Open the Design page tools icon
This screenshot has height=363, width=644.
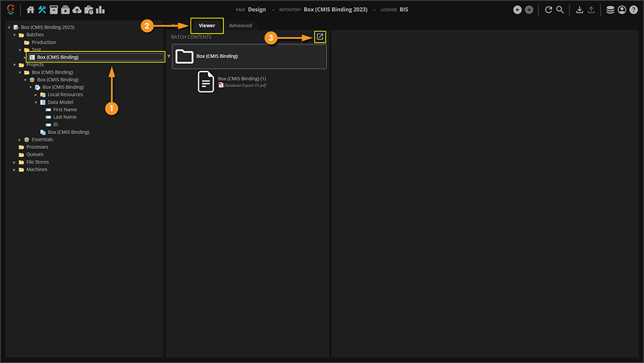(42, 10)
